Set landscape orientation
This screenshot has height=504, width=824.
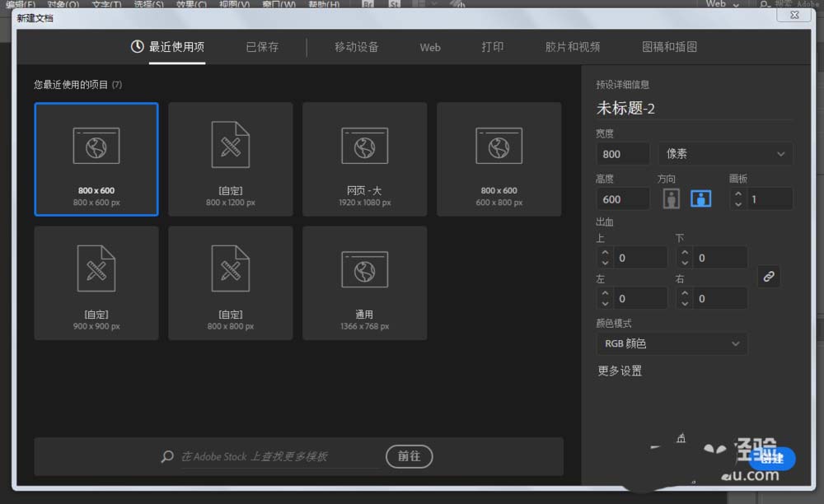pos(700,198)
